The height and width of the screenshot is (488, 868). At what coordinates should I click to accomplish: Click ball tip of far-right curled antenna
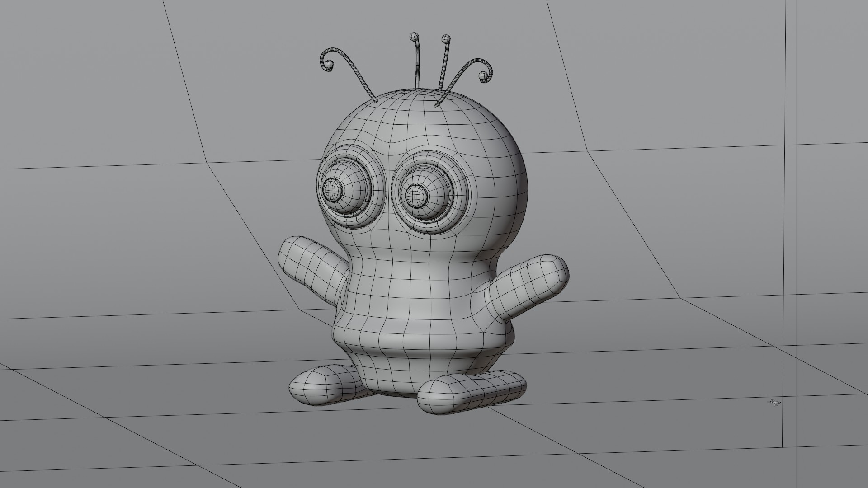[483, 75]
